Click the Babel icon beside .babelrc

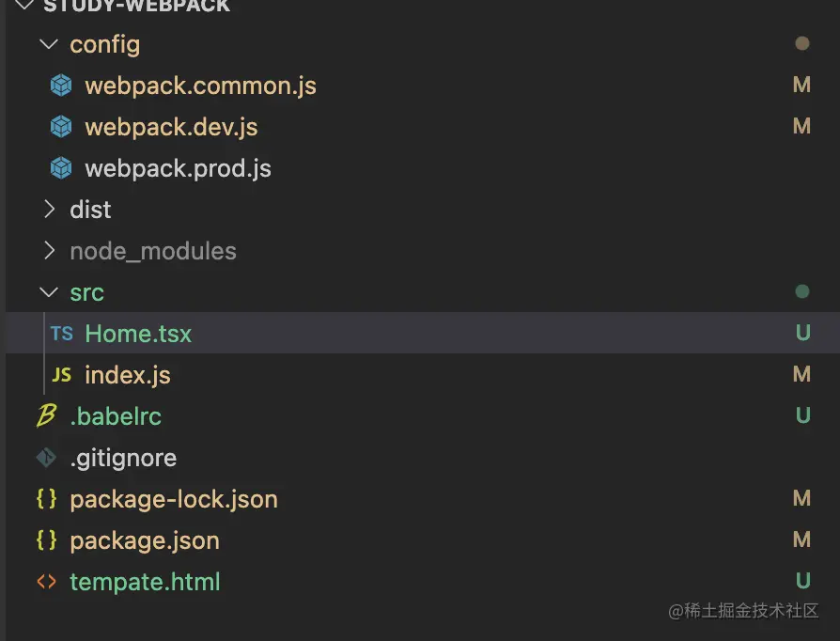pyautogui.click(x=46, y=416)
